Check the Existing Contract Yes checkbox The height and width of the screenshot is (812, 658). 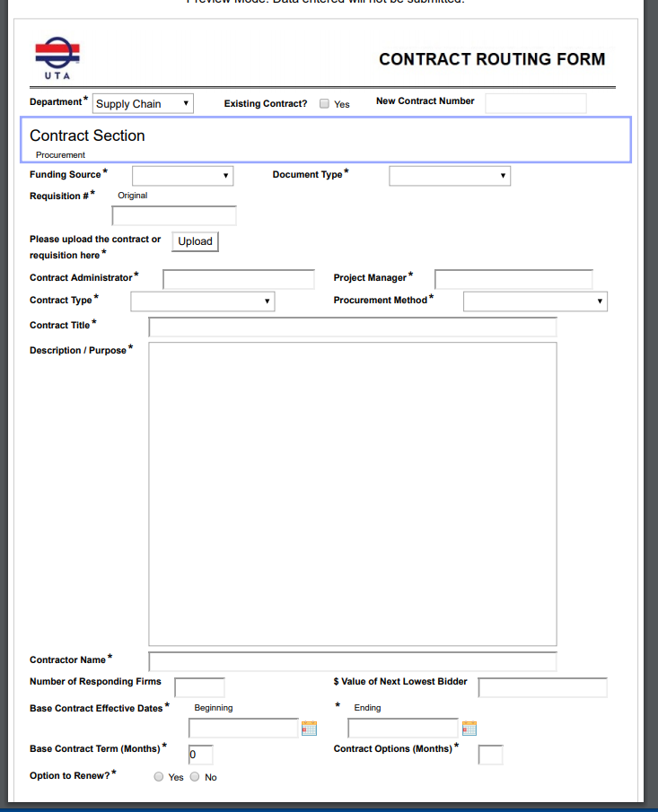click(324, 103)
